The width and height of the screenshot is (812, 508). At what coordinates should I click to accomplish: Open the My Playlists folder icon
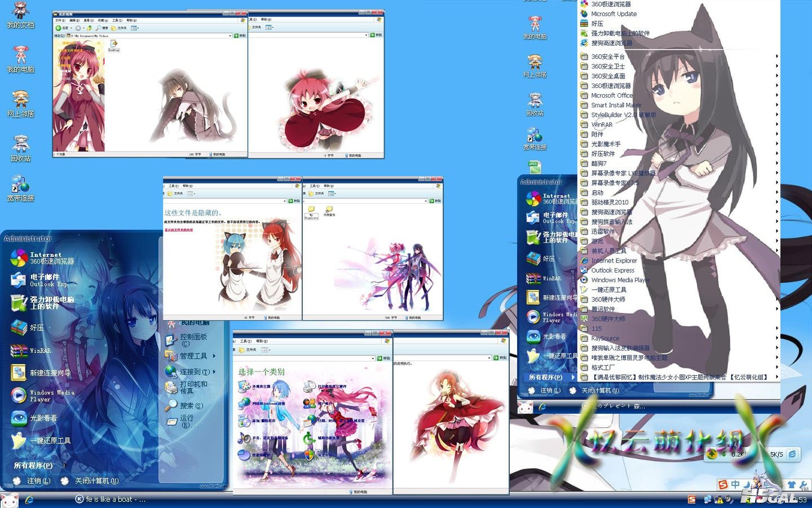(311, 212)
